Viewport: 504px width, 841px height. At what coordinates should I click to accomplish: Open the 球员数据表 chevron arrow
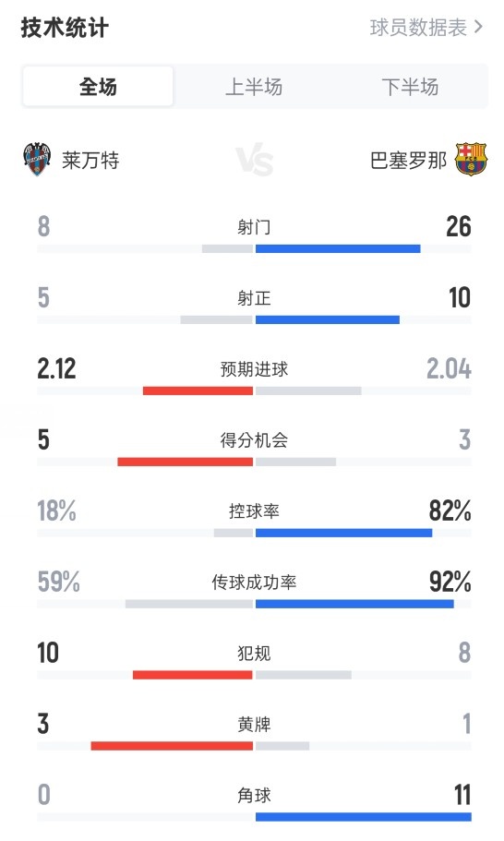coord(479,27)
